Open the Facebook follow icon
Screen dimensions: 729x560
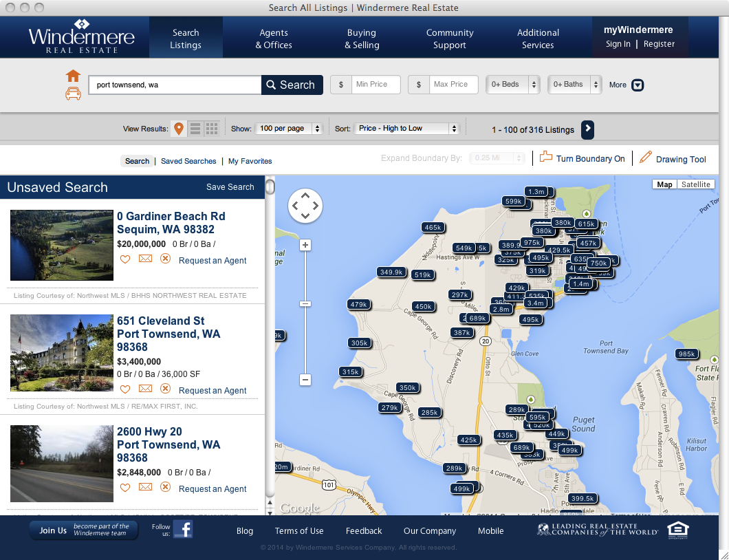point(183,529)
